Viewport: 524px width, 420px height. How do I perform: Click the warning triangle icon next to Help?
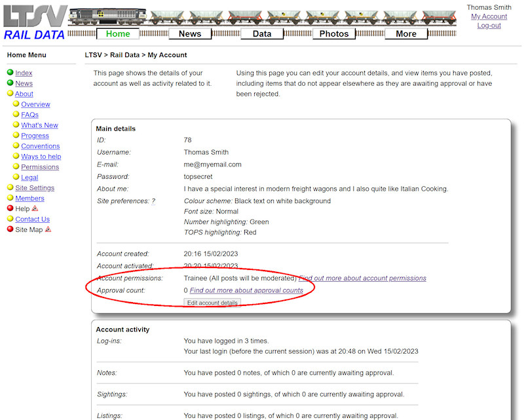(x=35, y=208)
